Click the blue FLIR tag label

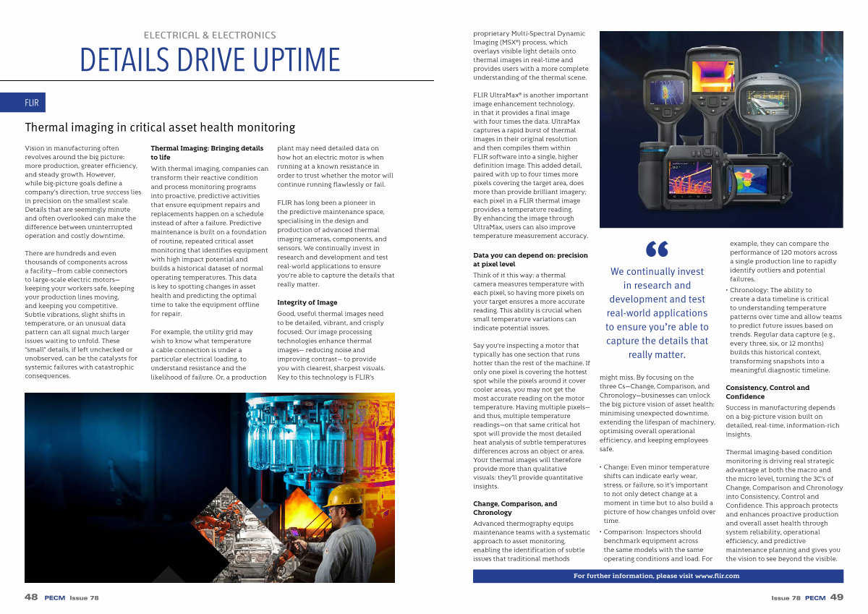point(32,103)
